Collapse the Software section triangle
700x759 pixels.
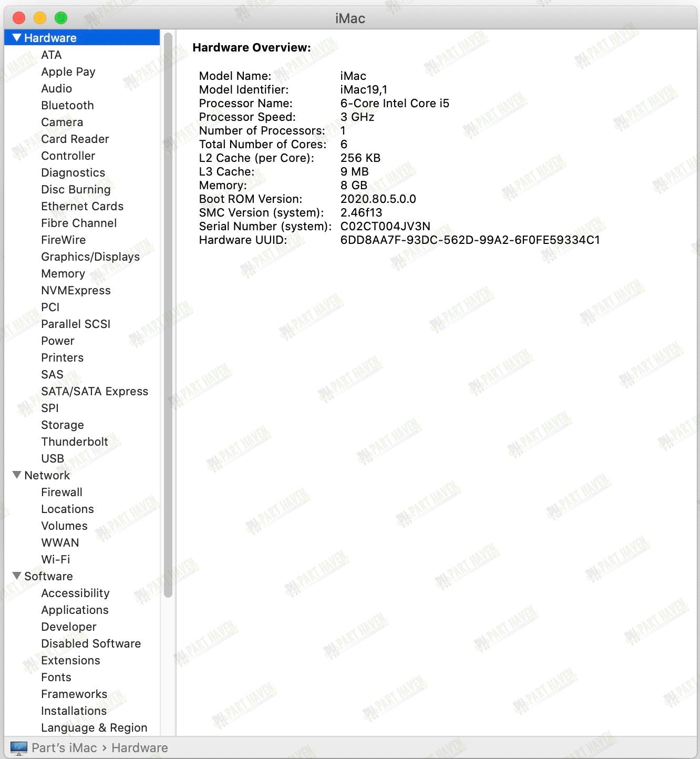17,576
